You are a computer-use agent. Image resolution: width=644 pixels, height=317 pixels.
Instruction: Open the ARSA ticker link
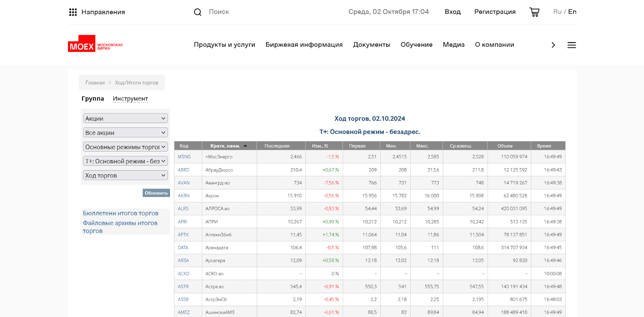183,260
